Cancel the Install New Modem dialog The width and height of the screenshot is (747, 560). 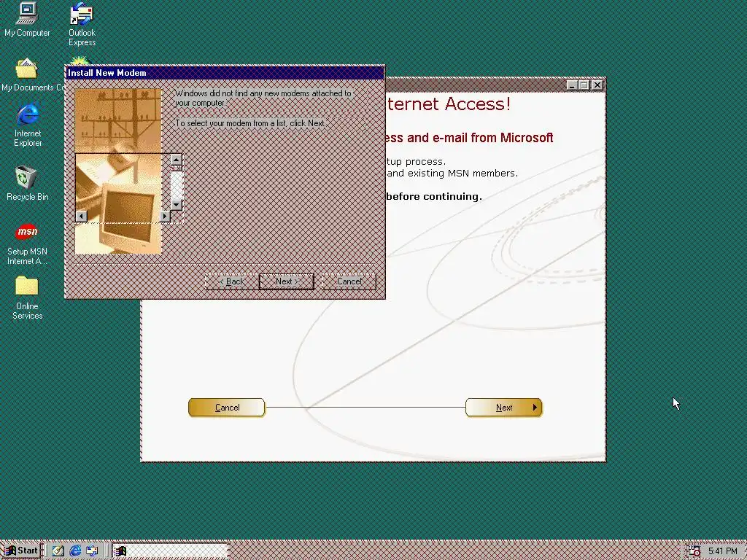(x=349, y=281)
